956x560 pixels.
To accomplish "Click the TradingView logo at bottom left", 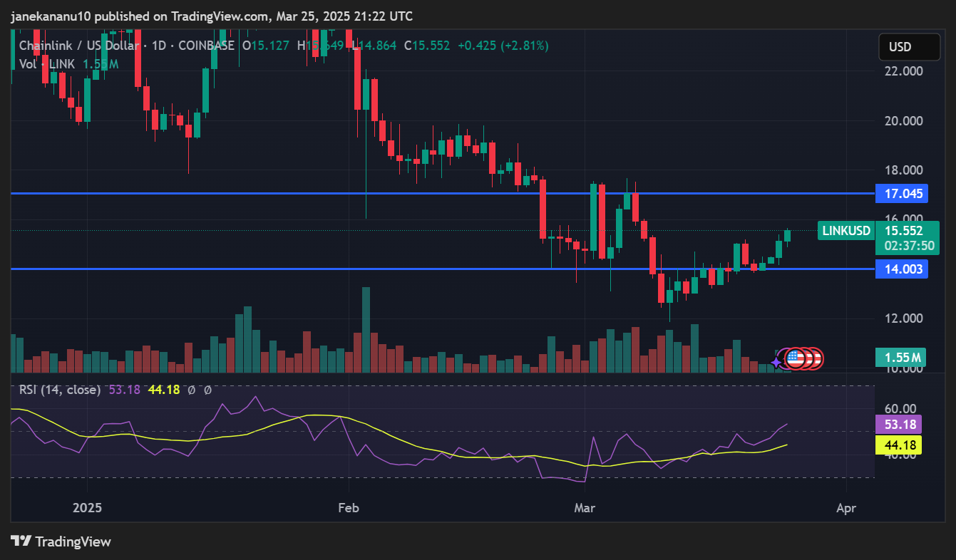I will [61, 541].
